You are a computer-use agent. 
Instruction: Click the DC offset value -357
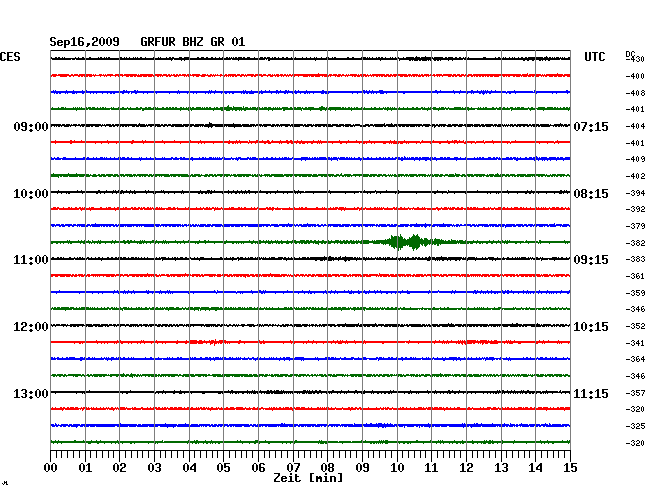(x=635, y=393)
